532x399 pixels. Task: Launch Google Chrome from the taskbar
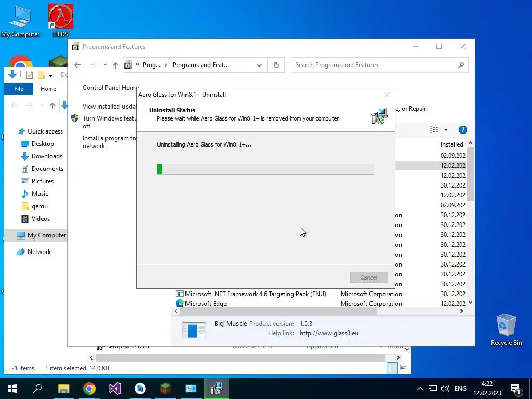pos(89,389)
